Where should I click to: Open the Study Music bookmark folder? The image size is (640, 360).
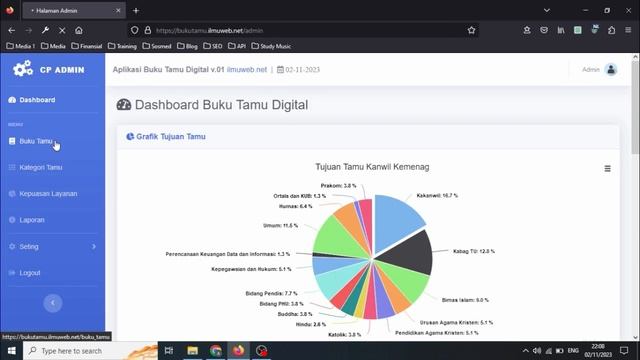pos(271,46)
